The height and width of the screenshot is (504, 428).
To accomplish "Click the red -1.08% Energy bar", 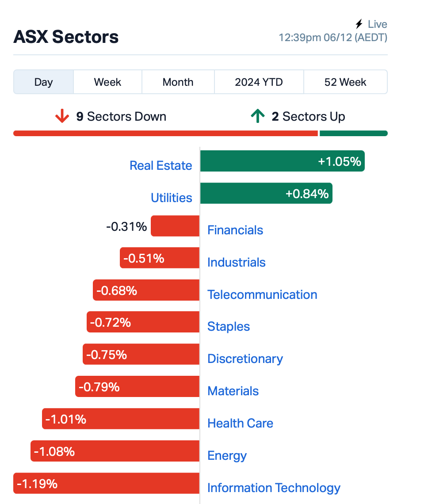I will pyautogui.click(x=115, y=451).
